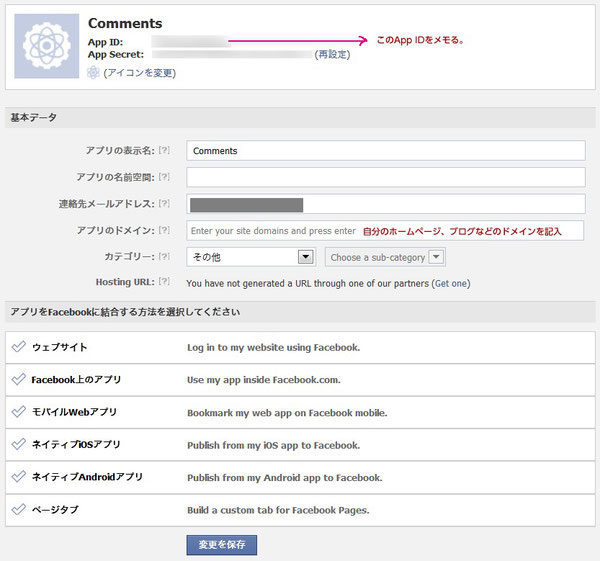Click the (再設定) reset App Secret link
Screen dimensions: 600x561
332,55
